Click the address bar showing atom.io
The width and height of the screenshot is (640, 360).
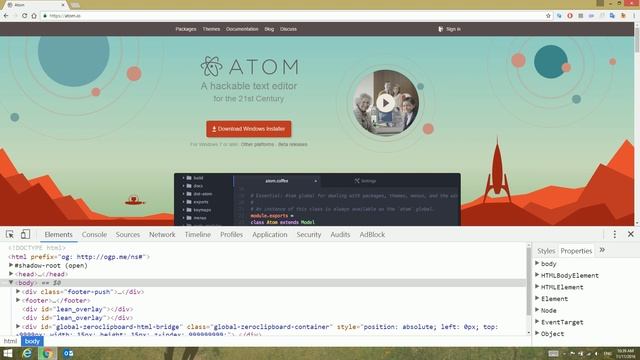[x=294, y=16]
